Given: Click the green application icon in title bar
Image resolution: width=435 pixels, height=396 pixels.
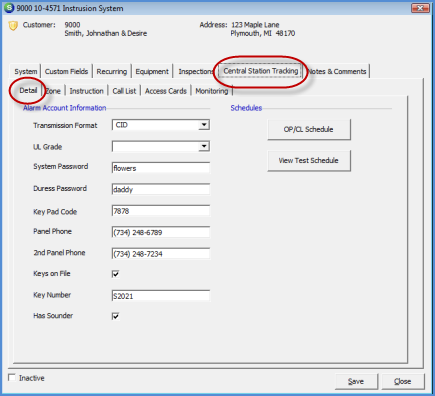Looking at the screenshot, I should 9,8.
